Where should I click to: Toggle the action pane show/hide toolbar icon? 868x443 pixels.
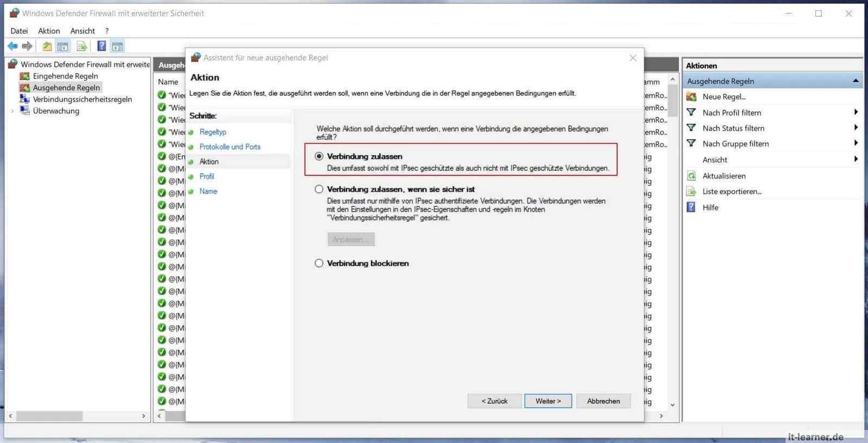click(117, 47)
